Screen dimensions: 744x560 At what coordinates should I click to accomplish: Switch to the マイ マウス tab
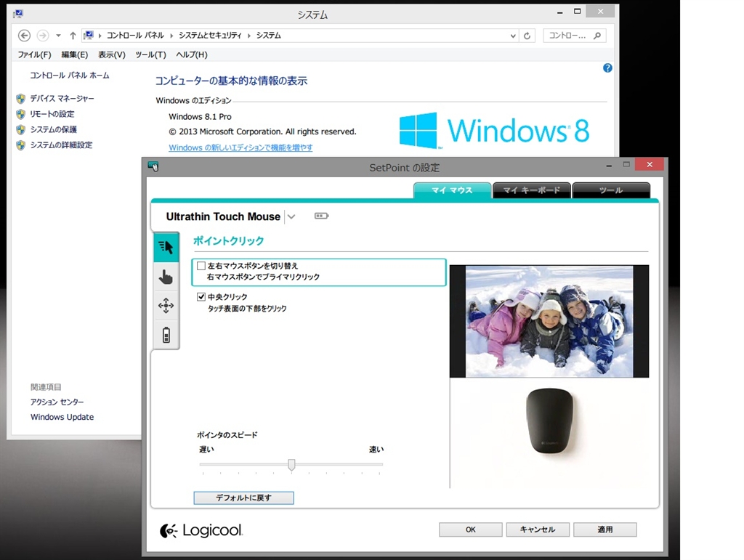pos(452,190)
